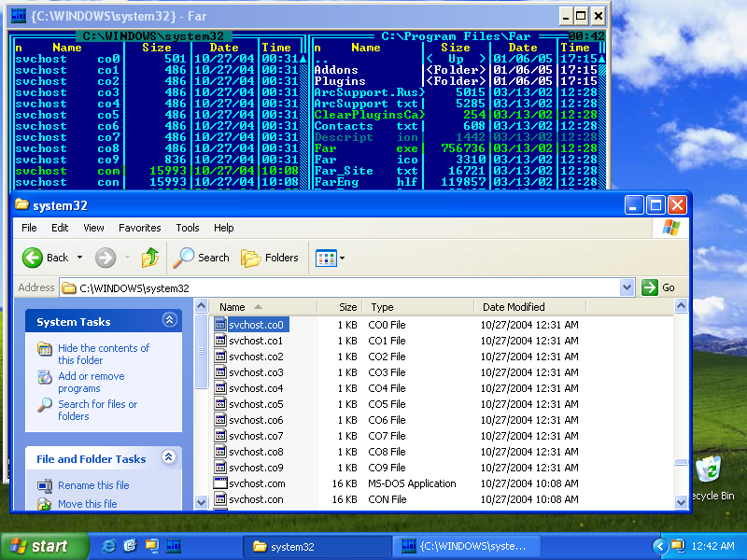Select the svchost.co4 file icon

tap(220, 388)
